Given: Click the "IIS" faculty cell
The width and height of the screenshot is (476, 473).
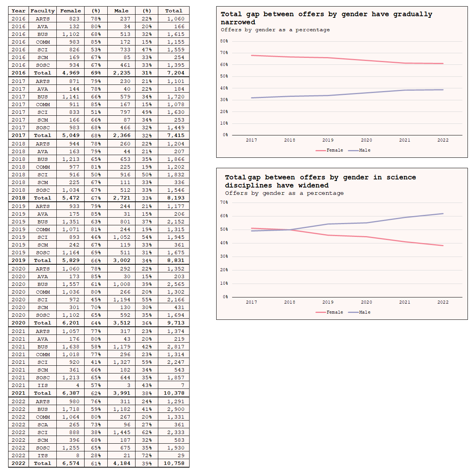Looking at the screenshot, I should (42, 385).
